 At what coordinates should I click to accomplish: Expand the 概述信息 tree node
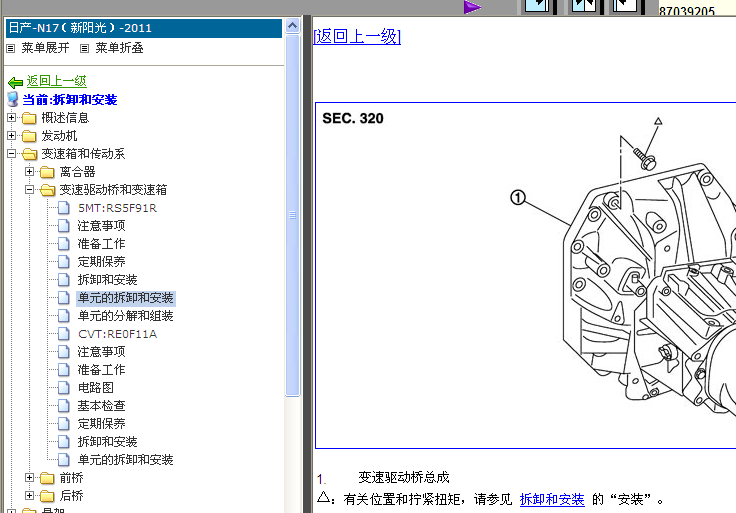click(x=12, y=117)
